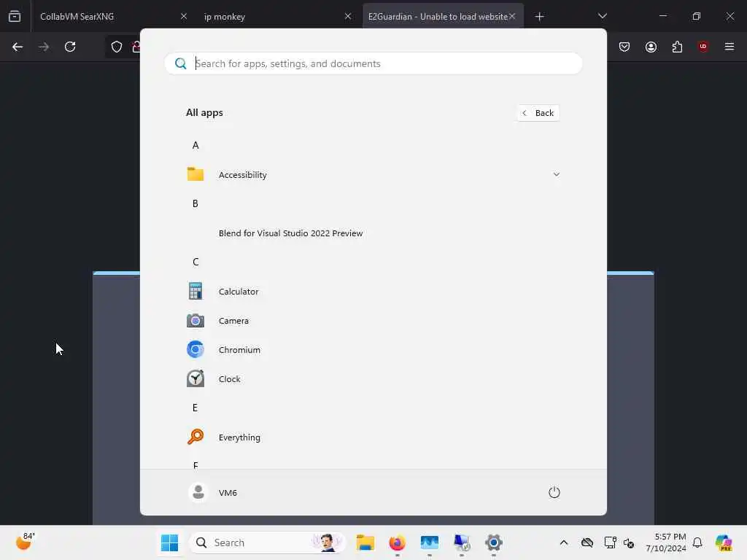Image resolution: width=747 pixels, height=560 pixels.
Task: Open the list all tabs dropdown
Action: pos(602,16)
